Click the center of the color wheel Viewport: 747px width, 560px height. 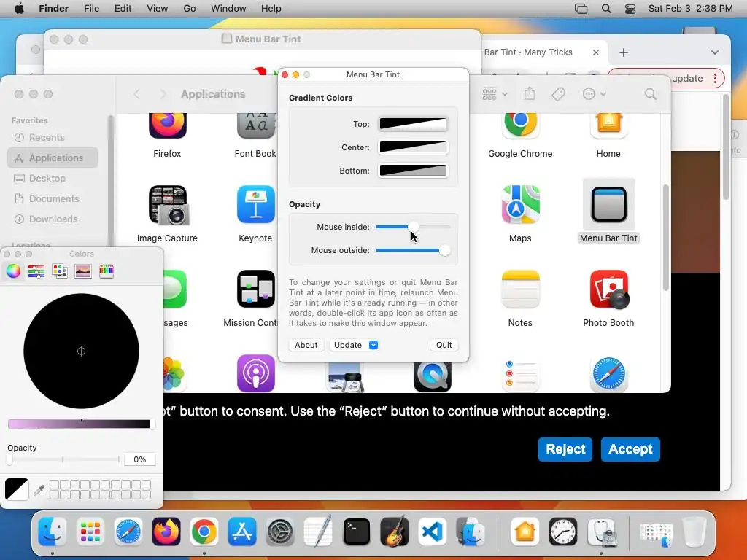point(81,351)
